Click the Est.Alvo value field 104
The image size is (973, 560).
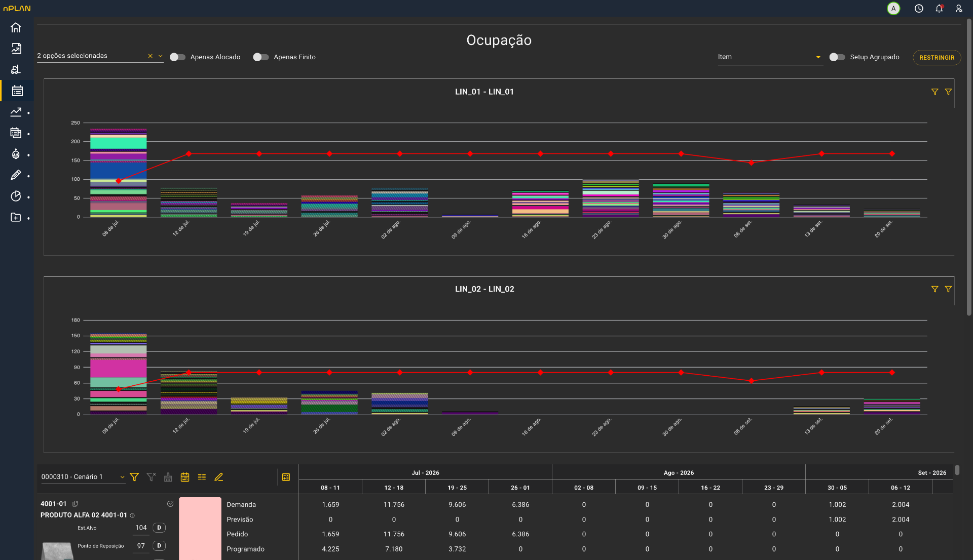(x=141, y=528)
